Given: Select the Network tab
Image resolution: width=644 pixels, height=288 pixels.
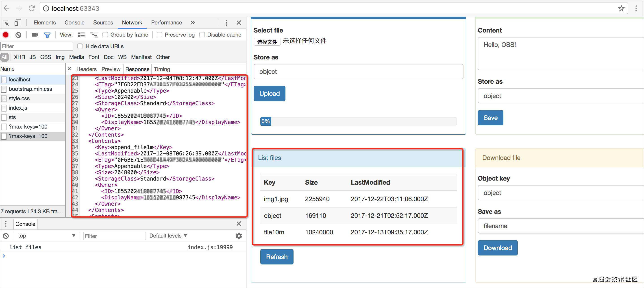Looking at the screenshot, I should pyautogui.click(x=132, y=22).
